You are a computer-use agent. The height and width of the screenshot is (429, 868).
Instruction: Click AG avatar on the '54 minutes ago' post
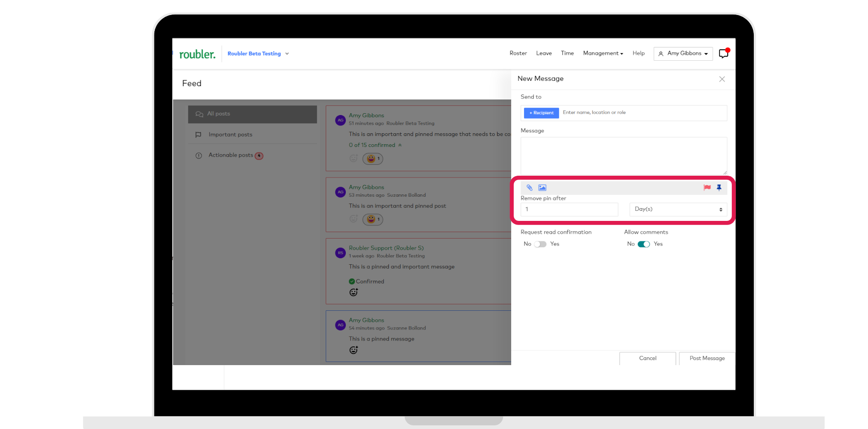coord(340,325)
